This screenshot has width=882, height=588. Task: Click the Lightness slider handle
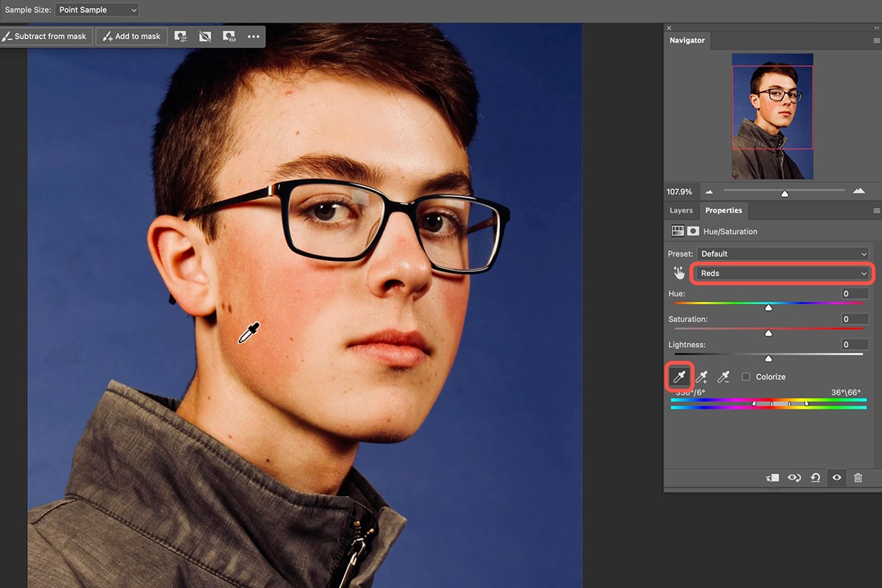point(768,359)
